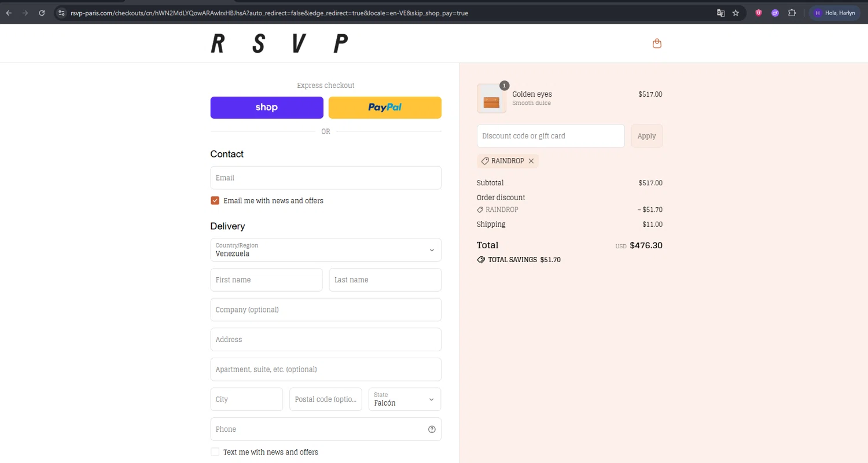Image resolution: width=868 pixels, height=463 pixels.
Task: Click the RSVP logo
Action: pos(279,43)
